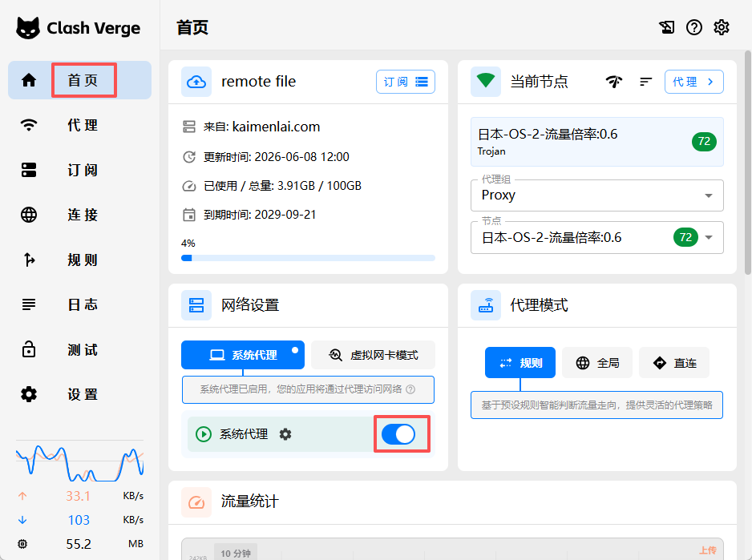Click the info icon after proxy-enabled message
Screen dimensions: 752x560
(x=410, y=389)
